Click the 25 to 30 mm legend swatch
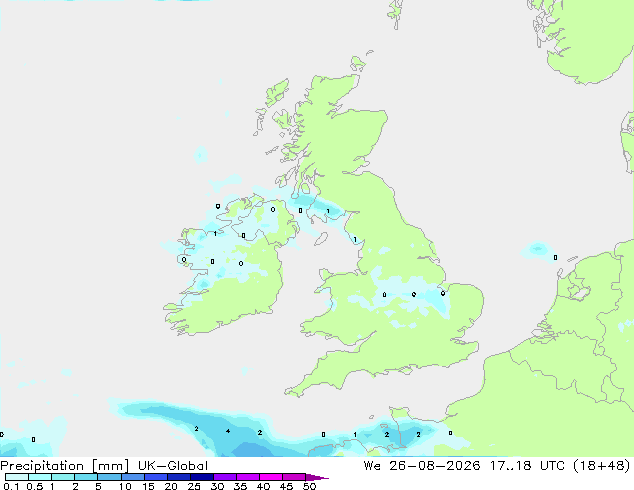 [201, 477]
